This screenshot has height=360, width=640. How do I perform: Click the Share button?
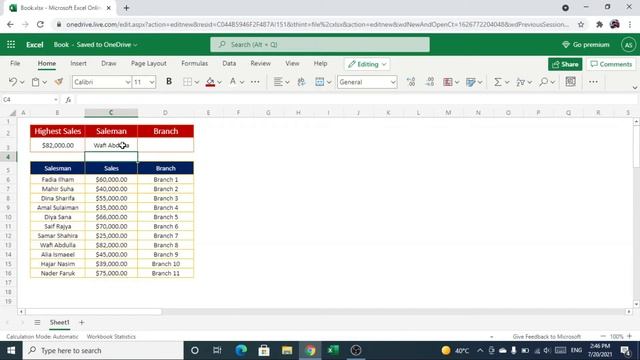[x=565, y=64]
